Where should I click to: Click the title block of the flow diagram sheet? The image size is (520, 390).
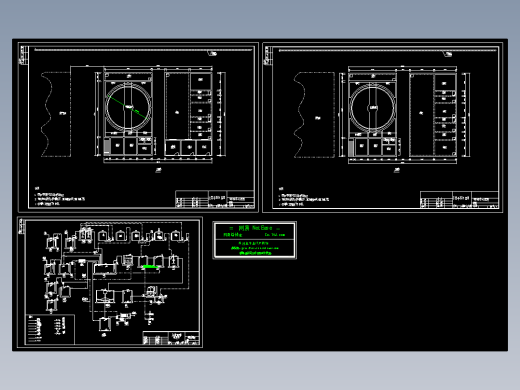coord(171,338)
